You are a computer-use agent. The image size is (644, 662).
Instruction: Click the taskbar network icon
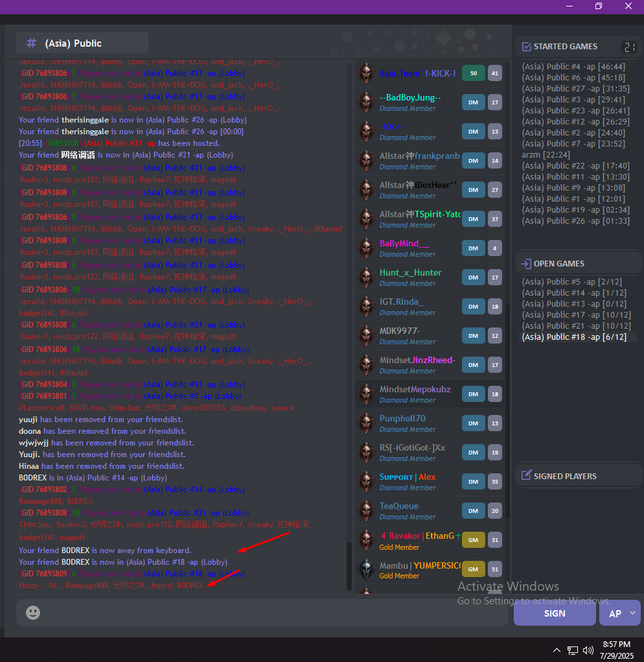572,650
